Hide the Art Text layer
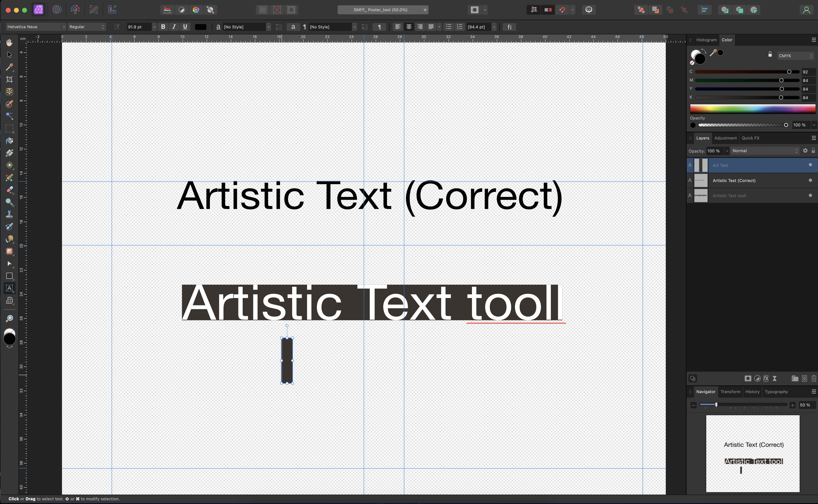The image size is (818, 504). (810, 165)
